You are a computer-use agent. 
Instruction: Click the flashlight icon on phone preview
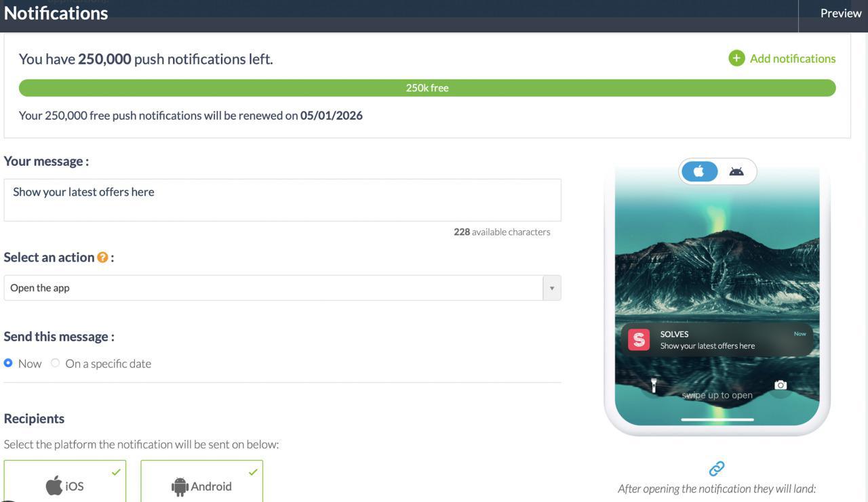654,385
